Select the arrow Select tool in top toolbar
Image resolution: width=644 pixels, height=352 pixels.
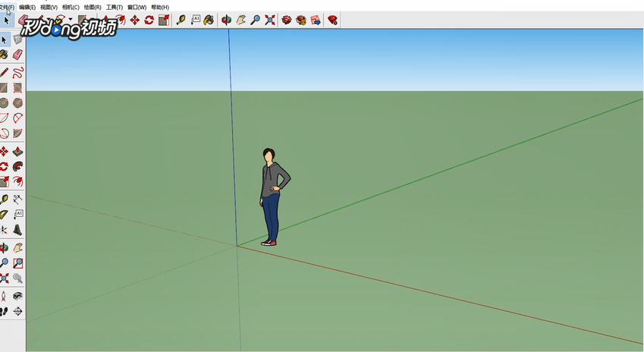pyautogui.click(x=7, y=20)
